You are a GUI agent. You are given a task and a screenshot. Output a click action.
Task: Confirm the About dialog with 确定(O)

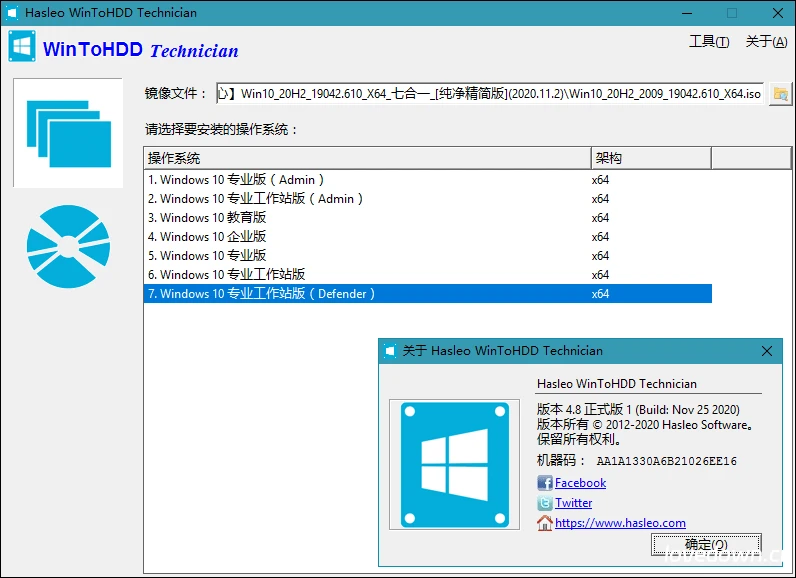[x=706, y=545]
